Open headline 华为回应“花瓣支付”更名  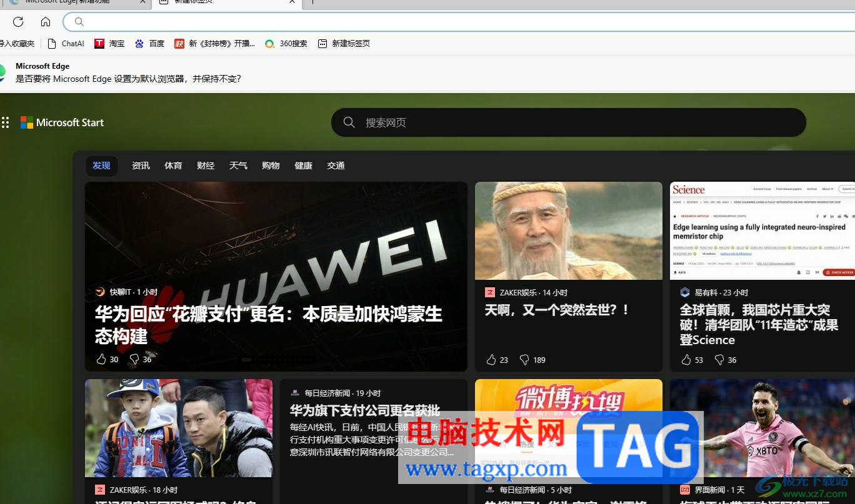coord(269,325)
